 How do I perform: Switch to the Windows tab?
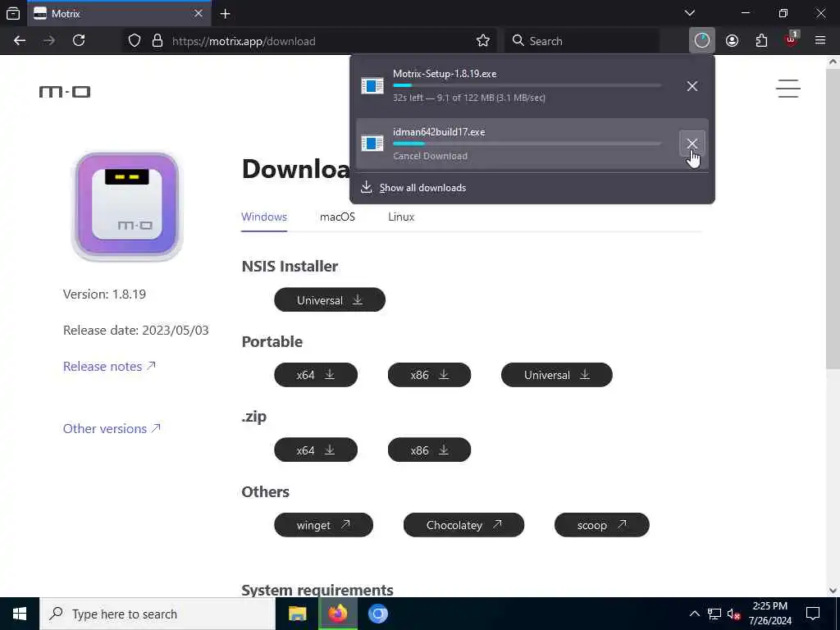tap(264, 217)
